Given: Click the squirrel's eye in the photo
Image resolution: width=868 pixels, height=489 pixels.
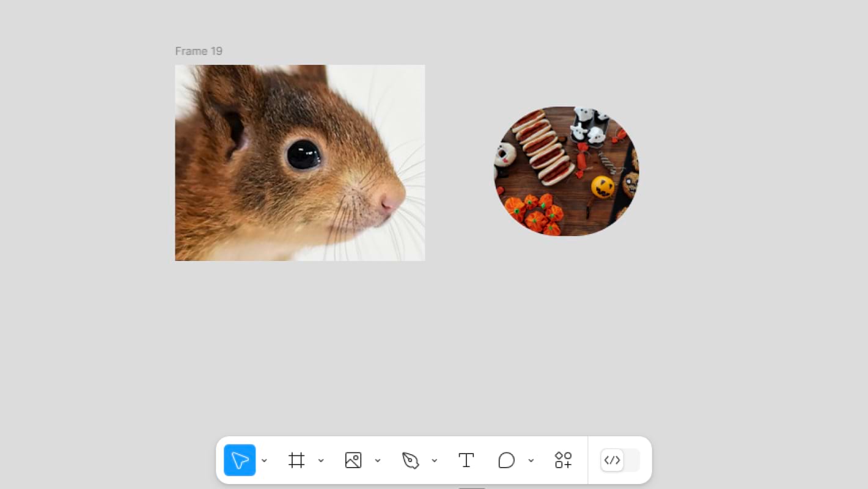Looking at the screenshot, I should pyautogui.click(x=304, y=155).
